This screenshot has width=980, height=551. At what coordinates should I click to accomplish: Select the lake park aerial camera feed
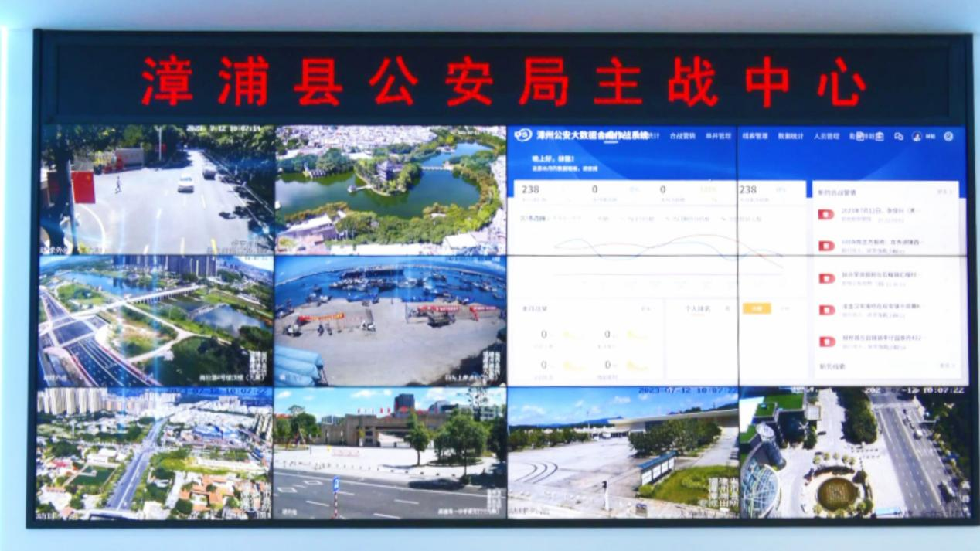(x=390, y=189)
